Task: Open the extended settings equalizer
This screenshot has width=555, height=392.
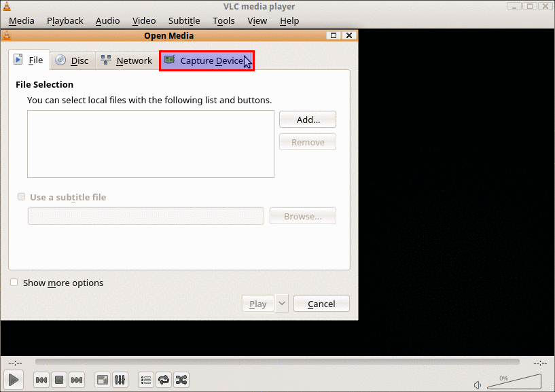Action: point(120,380)
